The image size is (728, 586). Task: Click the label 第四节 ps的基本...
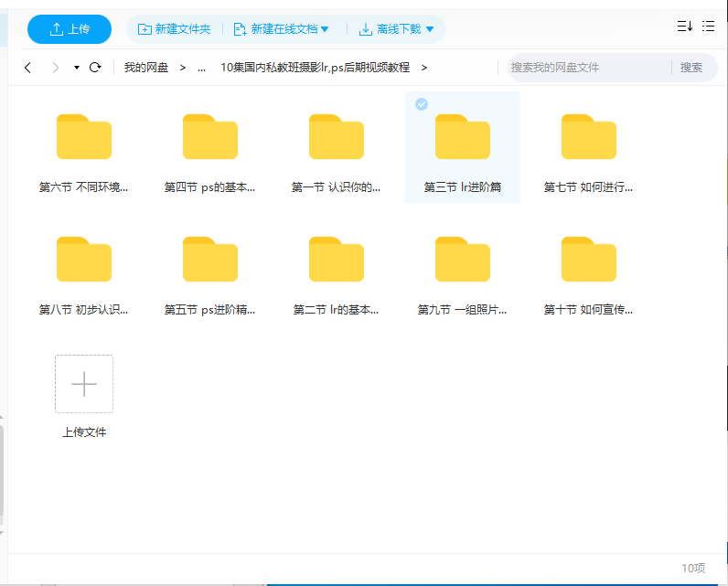tap(209, 187)
